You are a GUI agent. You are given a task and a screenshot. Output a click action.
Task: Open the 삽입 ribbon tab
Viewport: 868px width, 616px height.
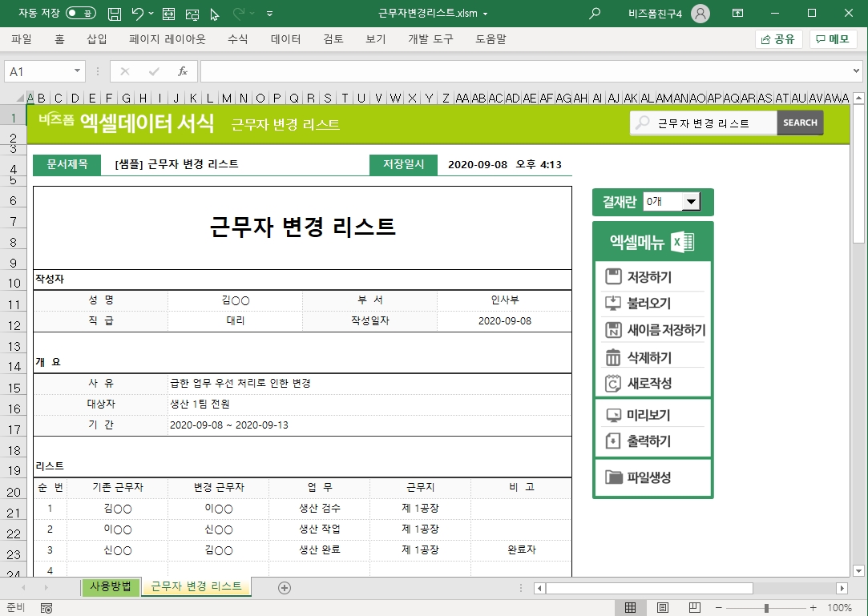tap(96, 39)
